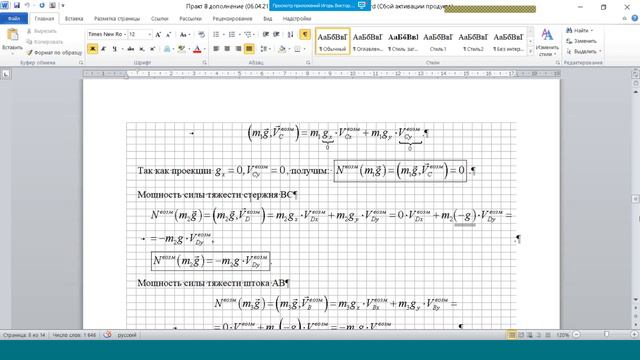The height and width of the screenshot is (360, 640).
Task: Click the Sort paragraph icon
Action: 290,35
